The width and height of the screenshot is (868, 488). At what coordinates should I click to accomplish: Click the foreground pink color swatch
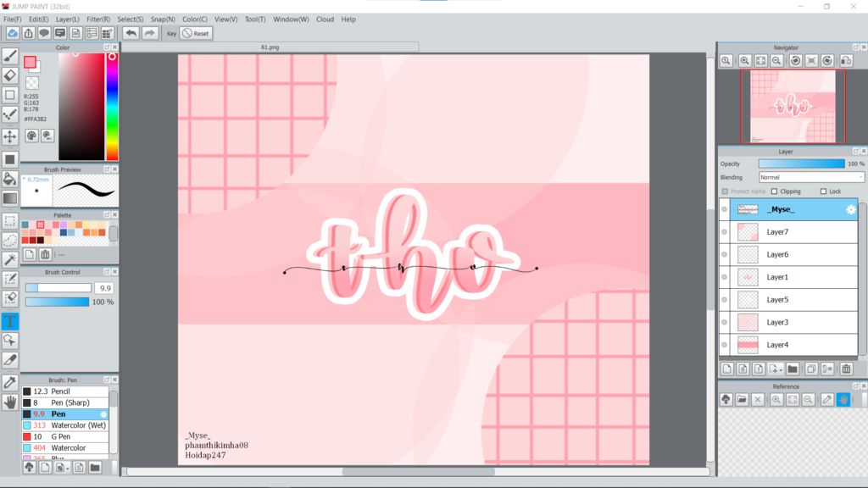30,62
